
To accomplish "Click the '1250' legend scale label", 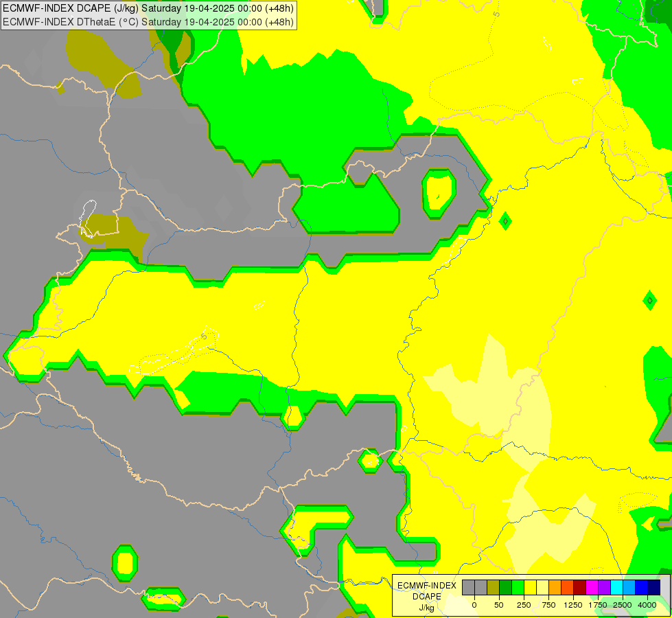I will (x=573, y=605).
